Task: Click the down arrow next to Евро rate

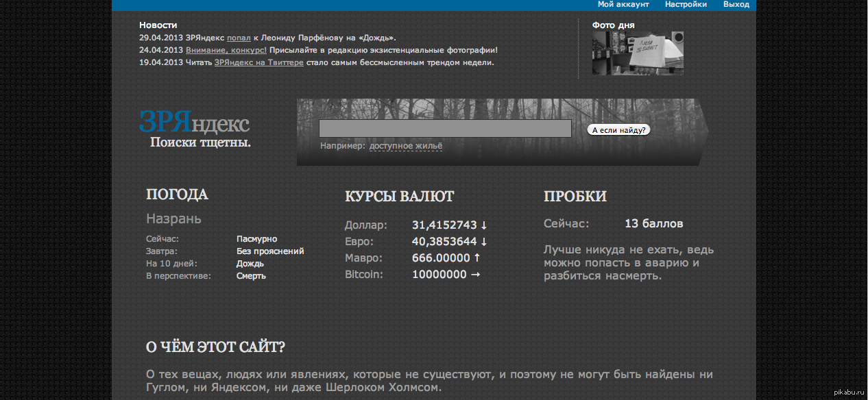Action: click(483, 242)
